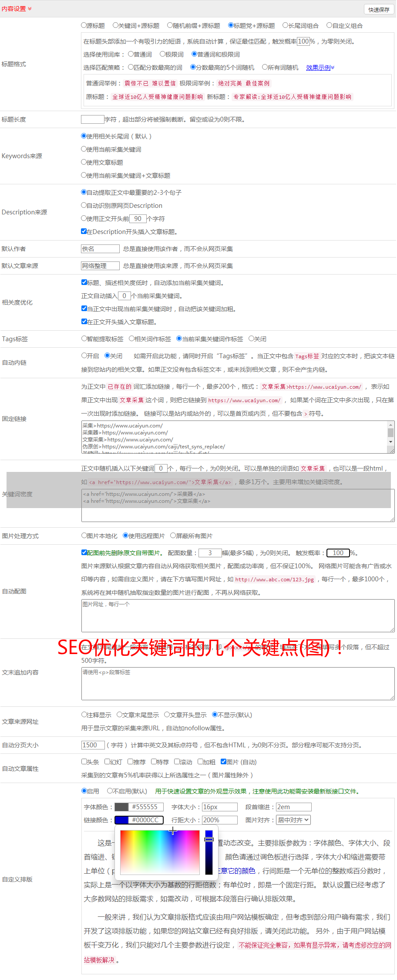Select 使用当前采集关键词 for Keywords
Image resolution: width=397 pixels, height=980 pixels.
84,149
